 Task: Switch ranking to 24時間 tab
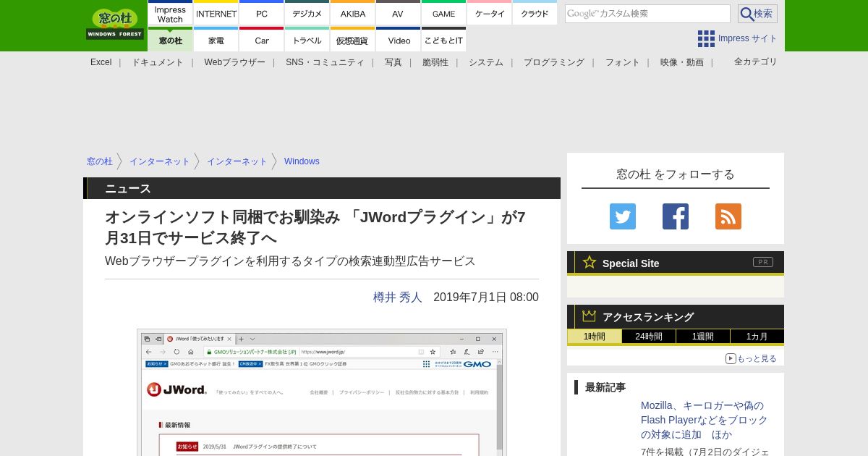point(648,337)
